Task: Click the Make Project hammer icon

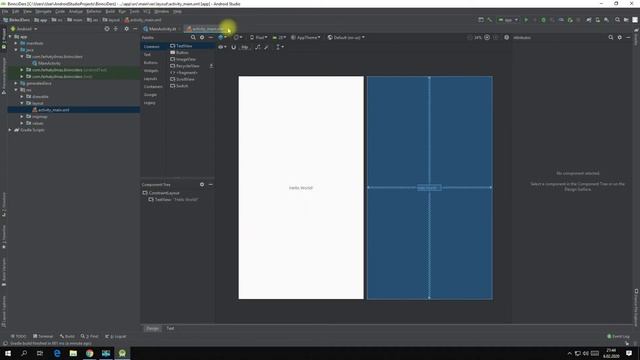Action: tap(489, 20)
